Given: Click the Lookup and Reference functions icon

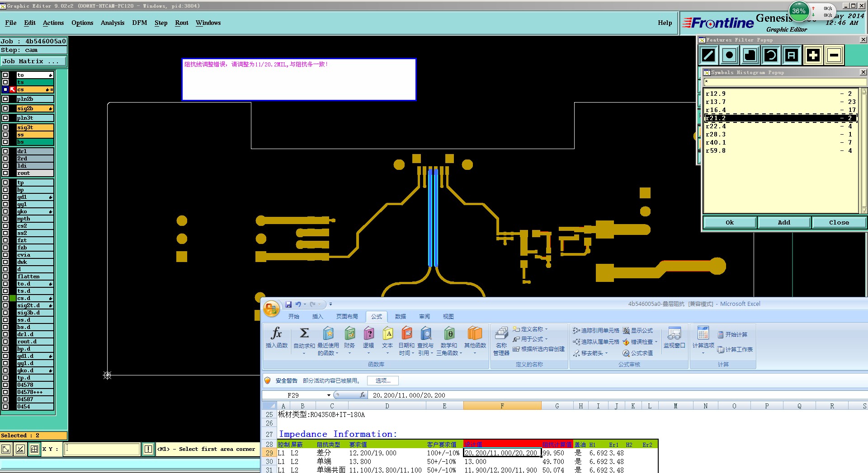Looking at the screenshot, I should [x=425, y=333].
